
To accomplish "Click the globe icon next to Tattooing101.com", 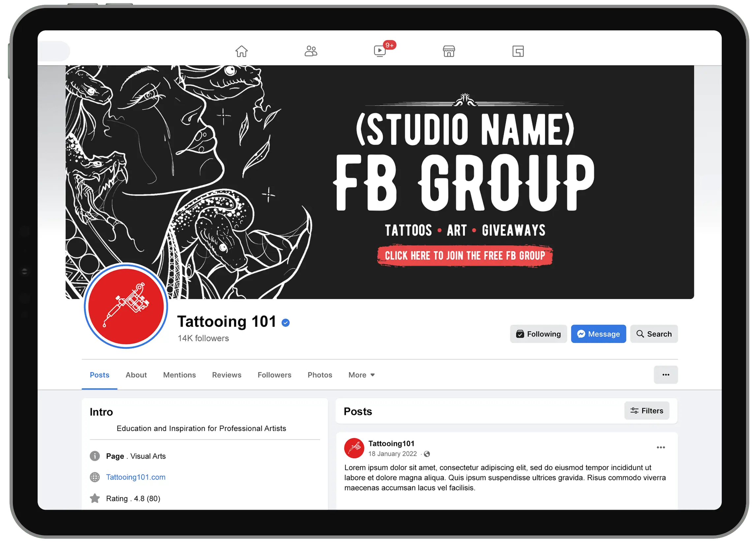I will click(95, 477).
